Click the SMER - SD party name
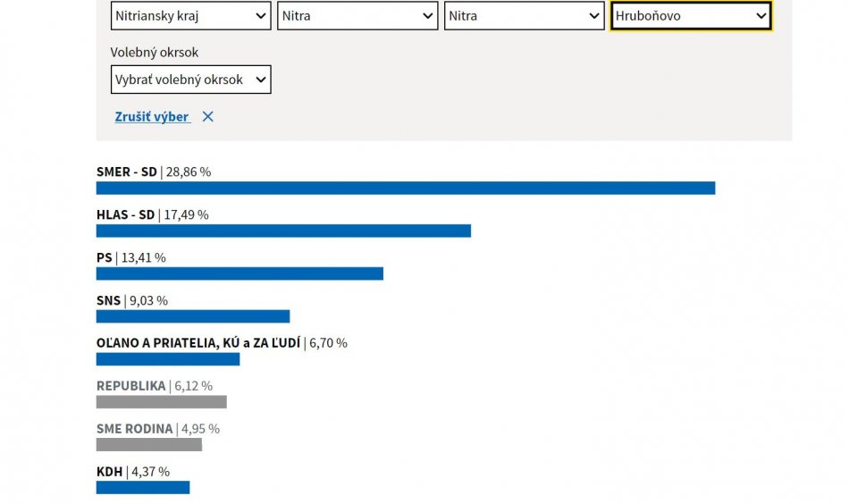The width and height of the screenshot is (849, 504). click(126, 172)
